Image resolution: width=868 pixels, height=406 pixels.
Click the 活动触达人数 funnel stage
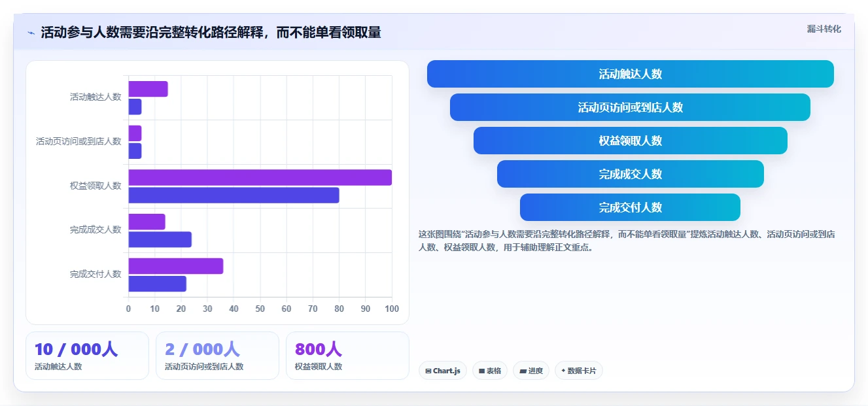point(631,74)
